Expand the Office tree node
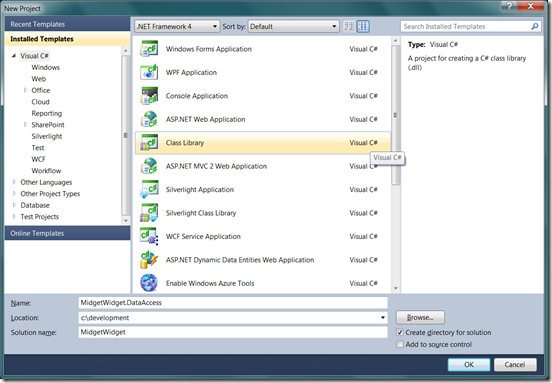The width and height of the screenshot is (552, 383). click(25, 90)
